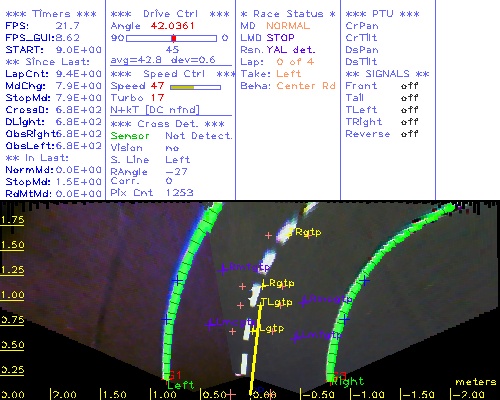Toggle the Tail signal off indicator
This screenshot has width=500, height=400.
click(409, 98)
